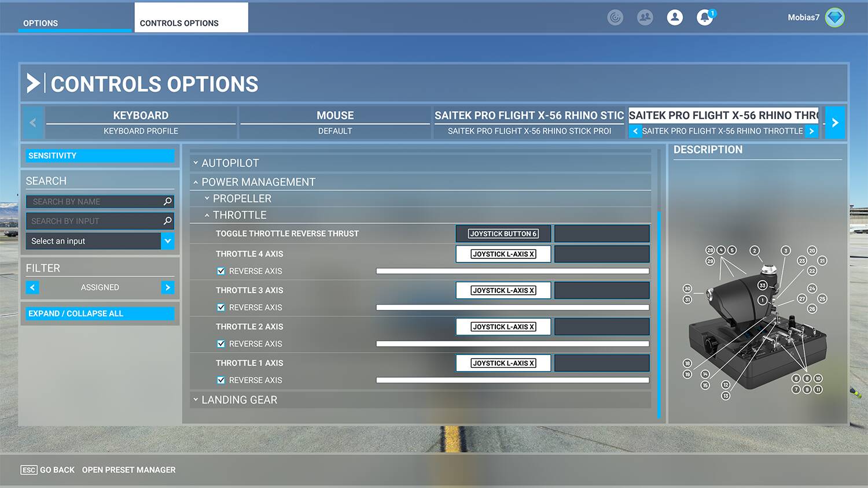This screenshot has width=868, height=488.
Task: Click Throttle 3 Axis Joystick L-Axis X binding
Action: [503, 290]
